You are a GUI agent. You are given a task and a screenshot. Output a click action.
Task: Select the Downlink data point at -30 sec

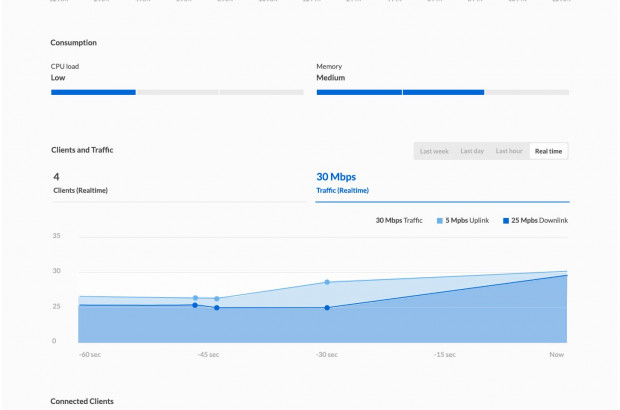326,308
